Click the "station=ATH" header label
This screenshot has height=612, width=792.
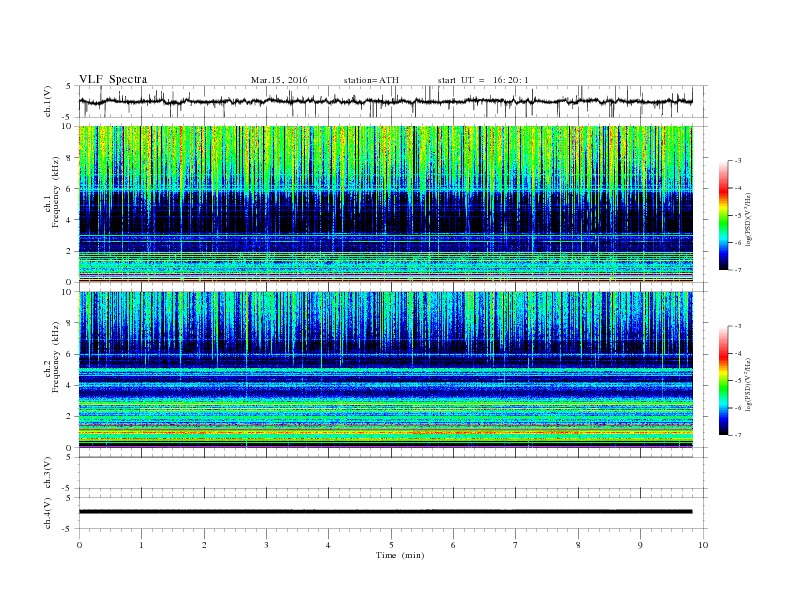(371, 80)
